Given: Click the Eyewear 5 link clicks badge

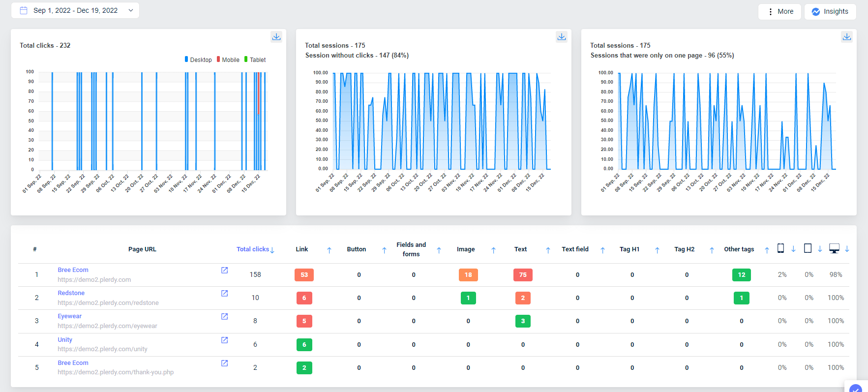Looking at the screenshot, I should coord(304,321).
